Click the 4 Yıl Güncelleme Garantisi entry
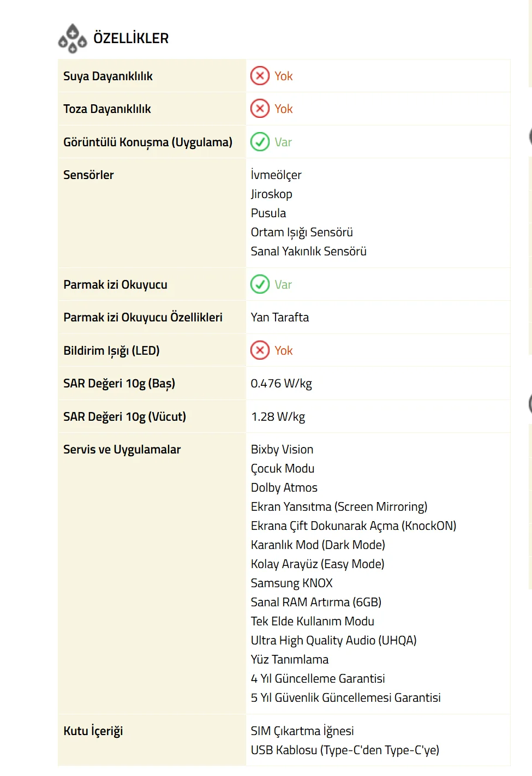This screenshot has width=532, height=776. (x=318, y=679)
